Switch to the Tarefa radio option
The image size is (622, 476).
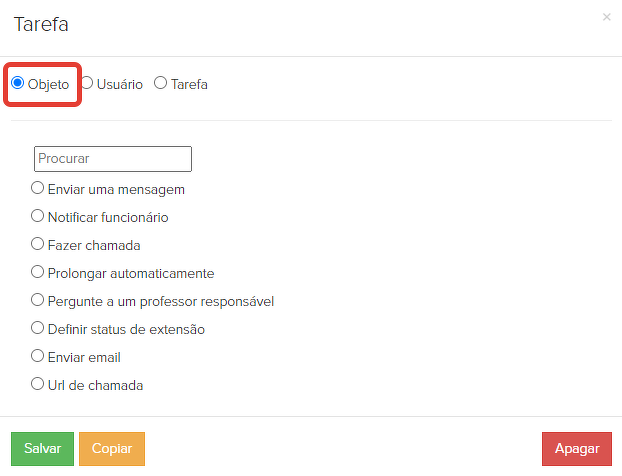coord(161,84)
